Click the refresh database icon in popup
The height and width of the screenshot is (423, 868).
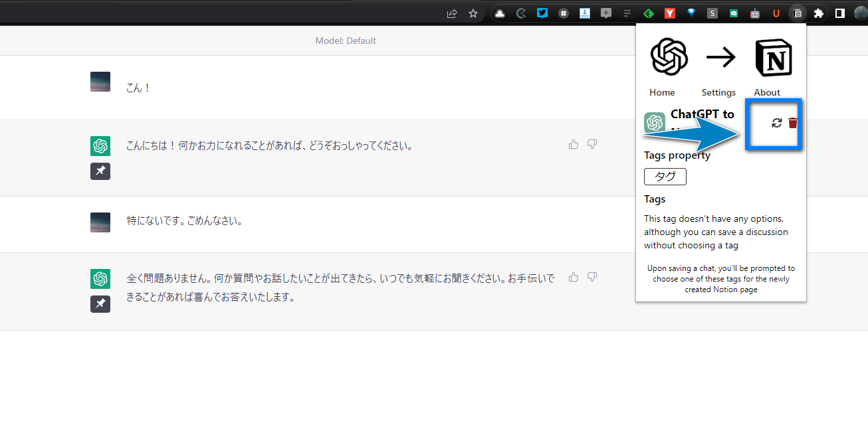pos(776,123)
